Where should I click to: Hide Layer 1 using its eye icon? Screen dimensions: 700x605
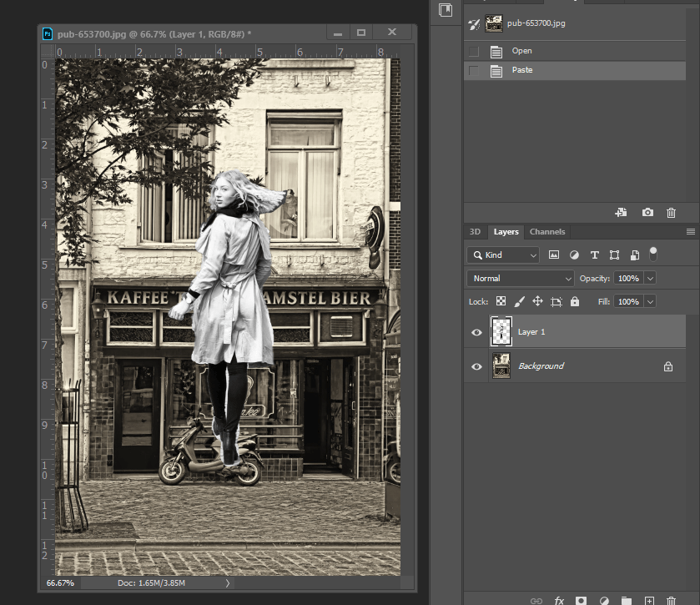click(x=476, y=332)
